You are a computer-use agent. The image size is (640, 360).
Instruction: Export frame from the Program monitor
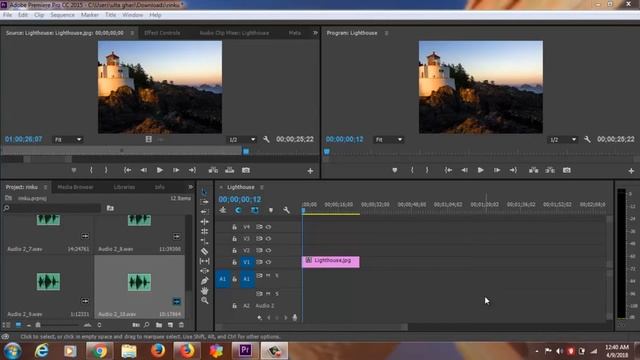(x=567, y=170)
